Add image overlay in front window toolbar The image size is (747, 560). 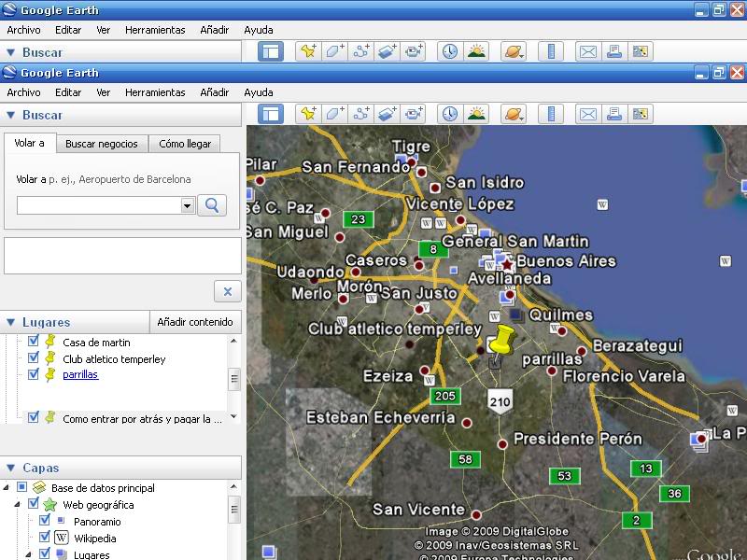click(x=387, y=114)
